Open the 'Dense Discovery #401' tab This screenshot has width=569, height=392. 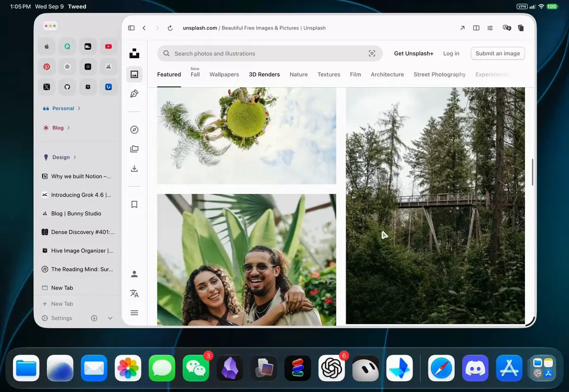tap(78, 232)
